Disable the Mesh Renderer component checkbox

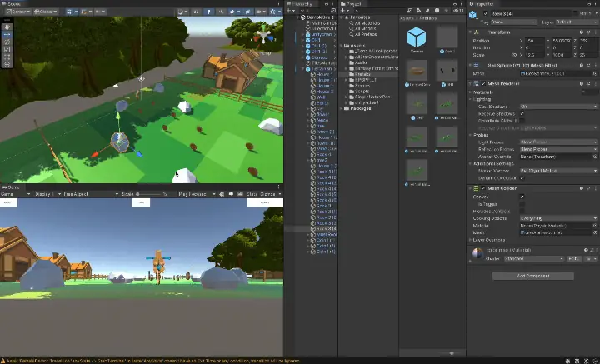[x=483, y=83]
